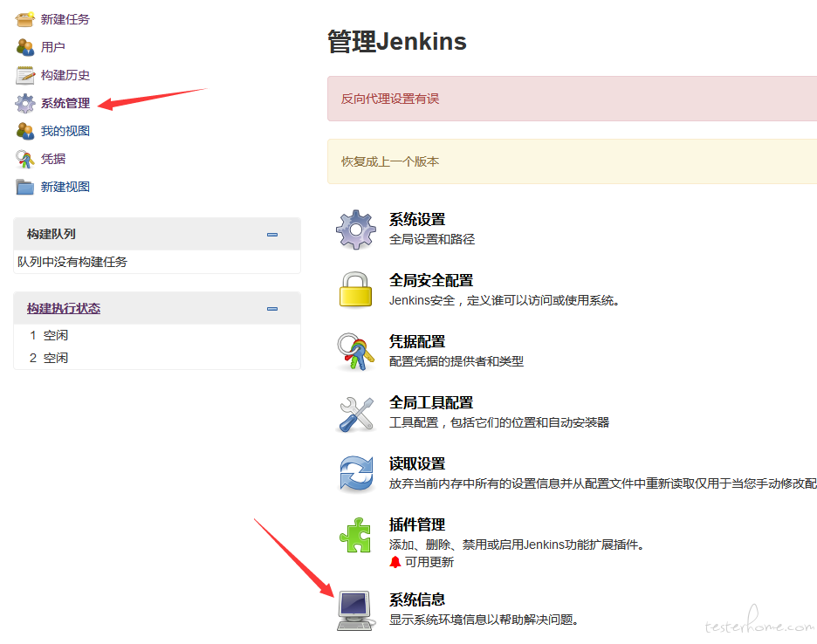Open 插件管理 heading
The width and height of the screenshot is (817, 644).
[417, 524]
